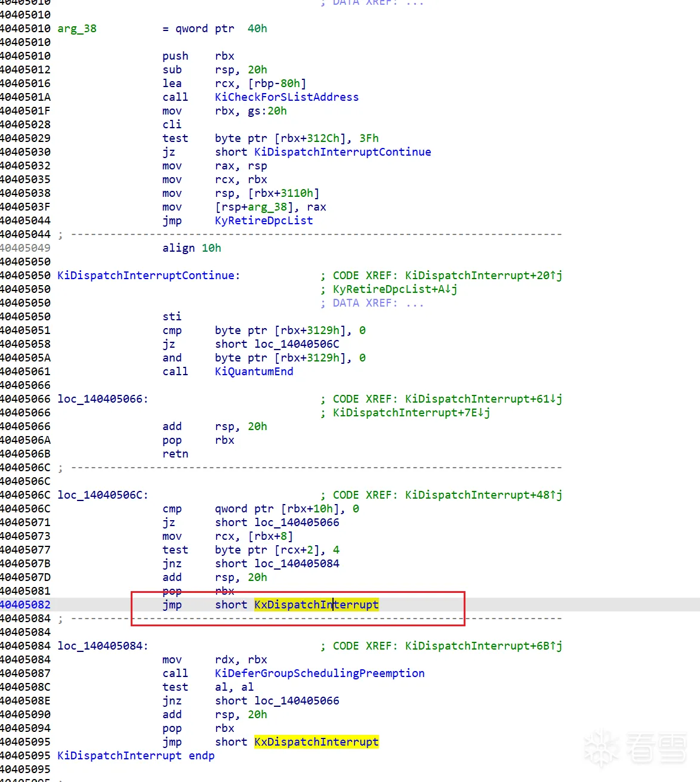Click the KiDispatchInterruptContinue: label
This screenshot has height=782, width=700.
click(149, 276)
